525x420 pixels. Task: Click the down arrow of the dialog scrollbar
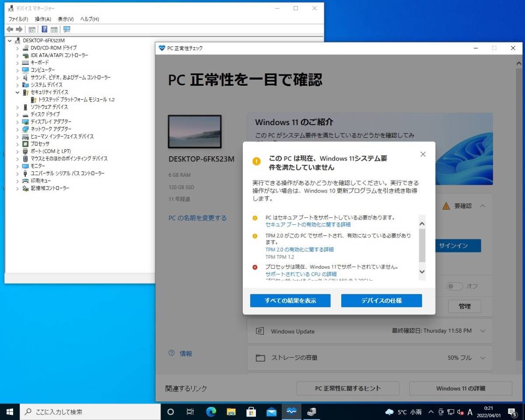422,272
